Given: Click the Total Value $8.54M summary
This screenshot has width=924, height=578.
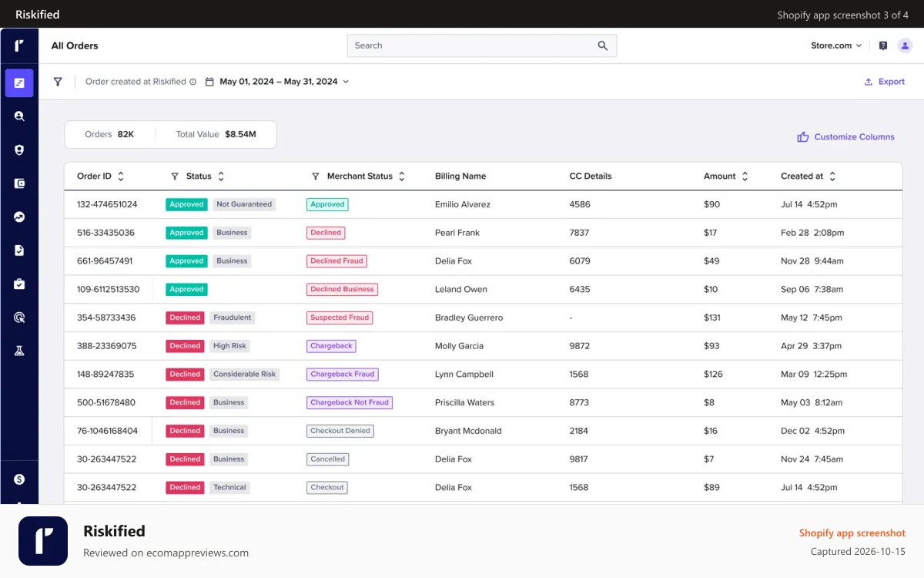Looking at the screenshot, I should (x=216, y=134).
